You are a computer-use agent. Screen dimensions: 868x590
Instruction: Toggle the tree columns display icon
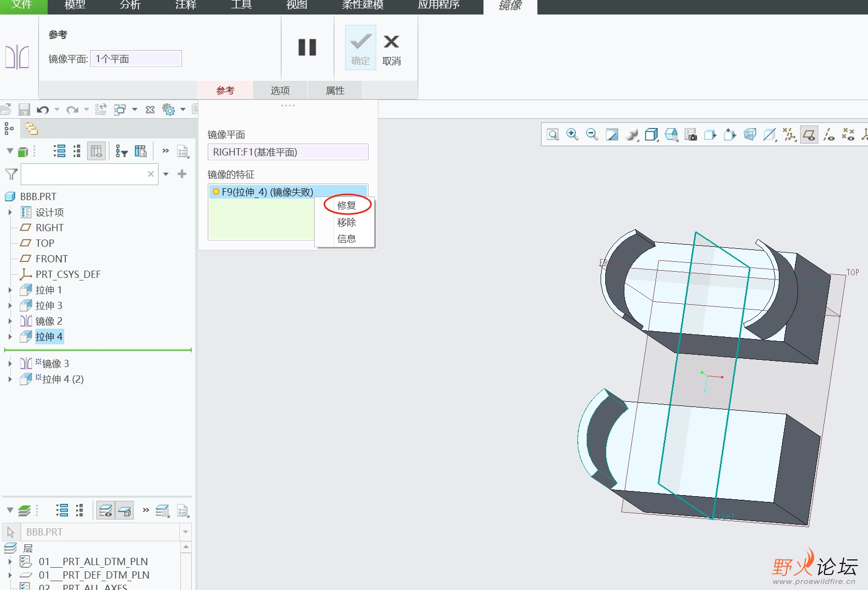(x=96, y=151)
